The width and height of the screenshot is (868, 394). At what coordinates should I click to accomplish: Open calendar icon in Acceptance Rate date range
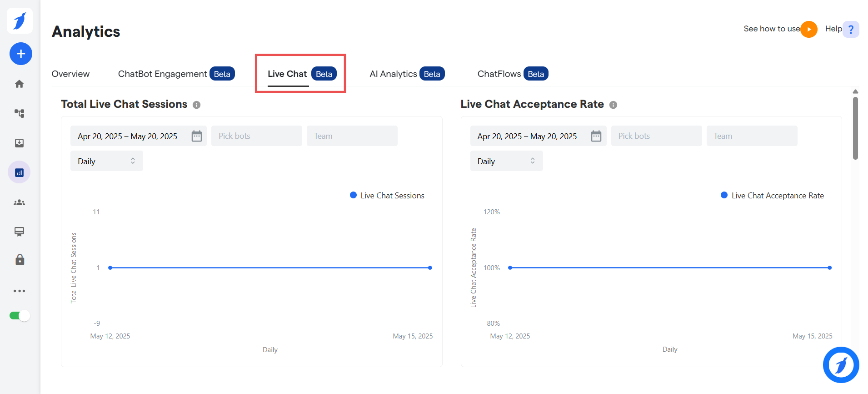(596, 136)
